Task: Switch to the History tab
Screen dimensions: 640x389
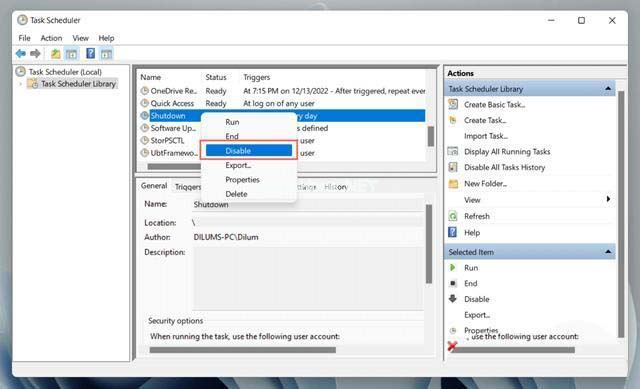Action: point(336,187)
